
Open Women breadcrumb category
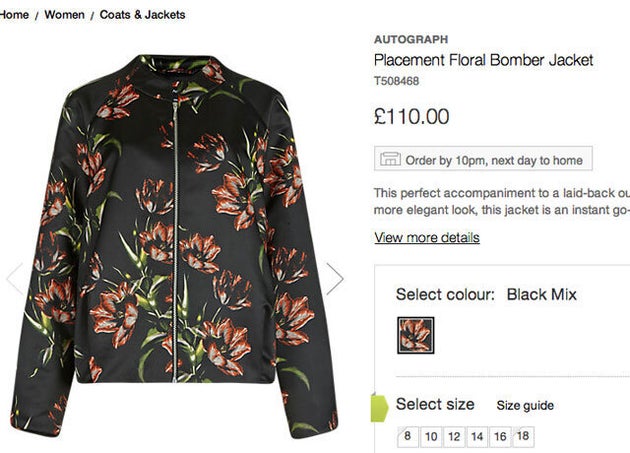[64, 15]
